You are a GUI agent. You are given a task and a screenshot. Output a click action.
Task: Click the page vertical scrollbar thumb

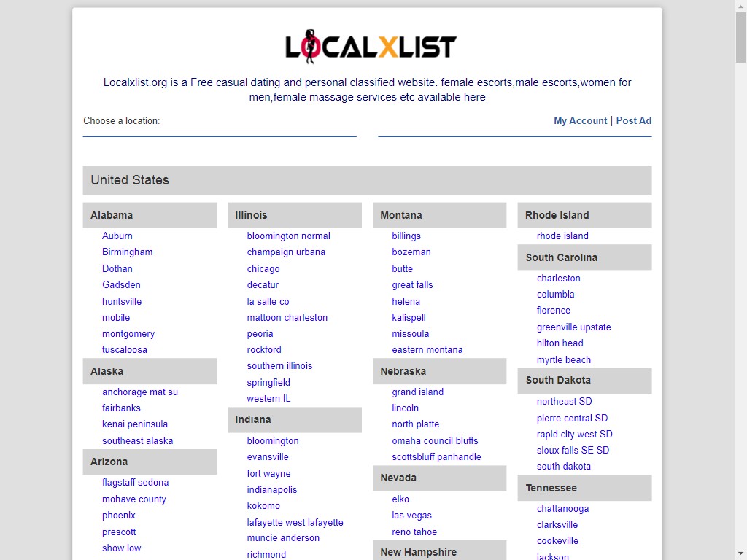click(741, 37)
